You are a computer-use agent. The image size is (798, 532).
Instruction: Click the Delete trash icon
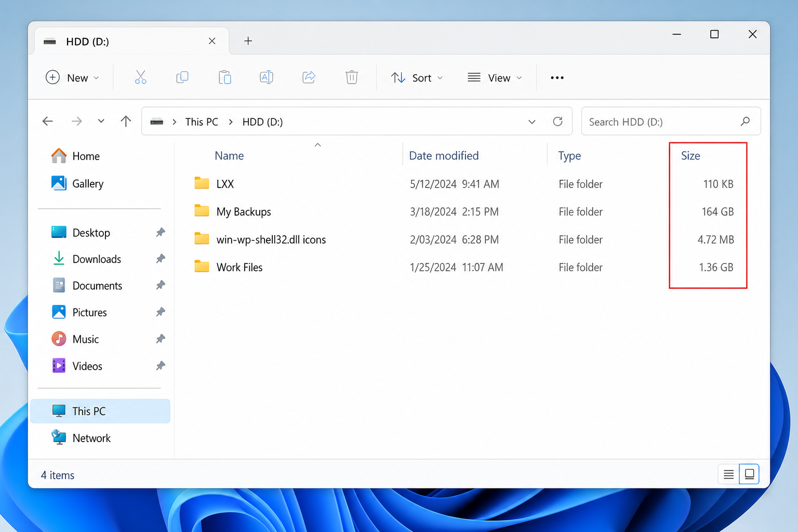click(352, 77)
